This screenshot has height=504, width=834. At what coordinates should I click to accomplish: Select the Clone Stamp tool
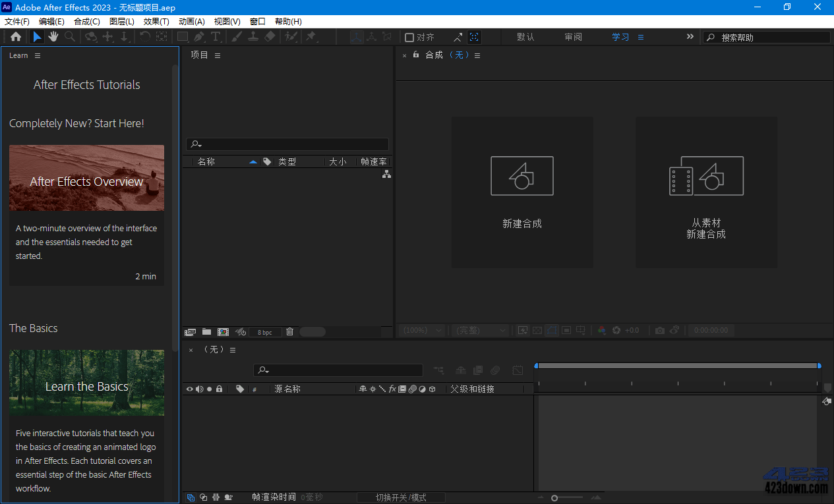pos(254,37)
